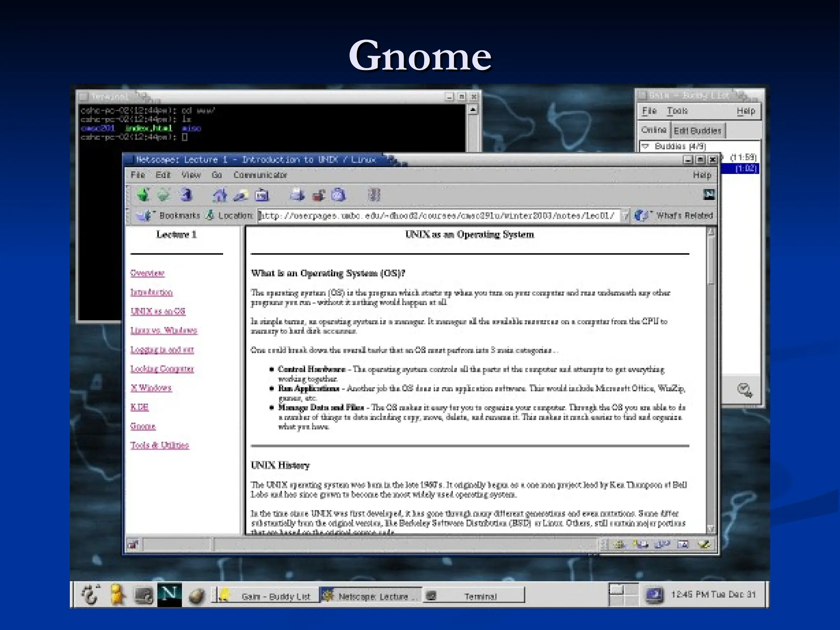The height and width of the screenshot is (630, 840).
Task: Open the Linux vs. Windows link
Action: (164, 331)
